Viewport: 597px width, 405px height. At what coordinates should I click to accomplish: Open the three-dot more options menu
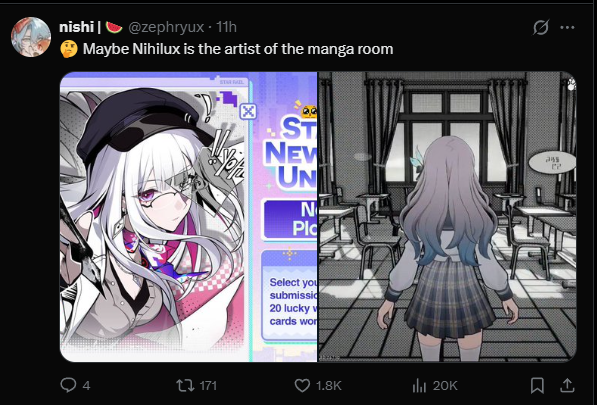[x=567, y=27]
